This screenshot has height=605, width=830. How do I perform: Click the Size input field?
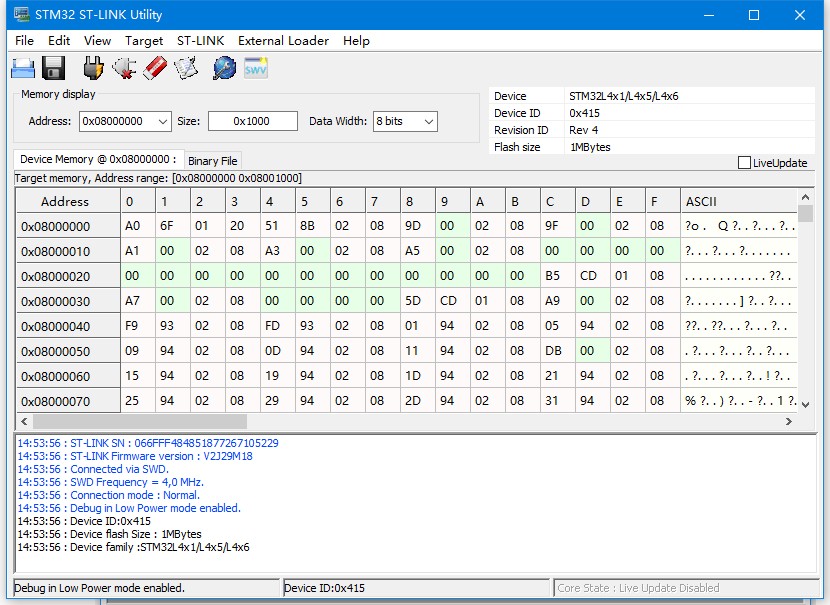(x=252, y=121)
